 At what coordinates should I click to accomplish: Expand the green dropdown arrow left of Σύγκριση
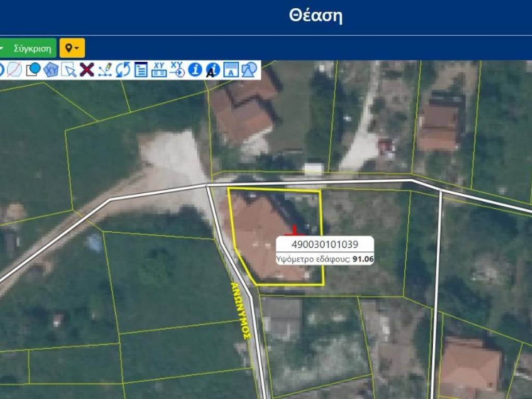point(2,48)
